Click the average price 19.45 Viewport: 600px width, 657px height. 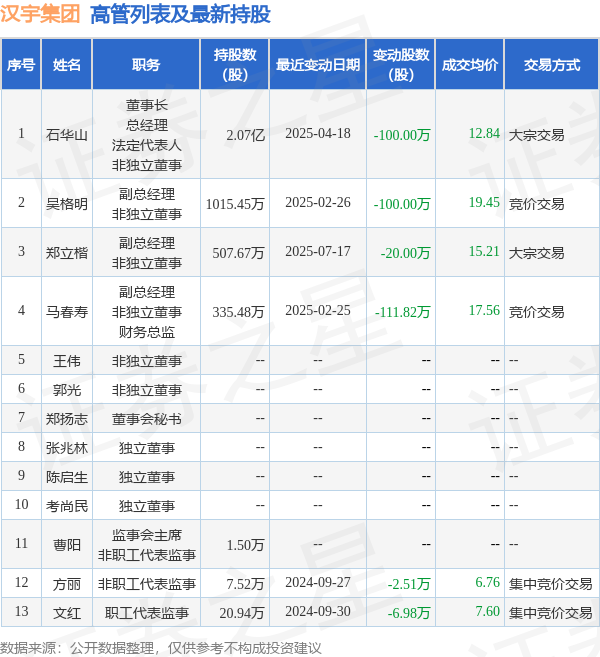point(484,202)
